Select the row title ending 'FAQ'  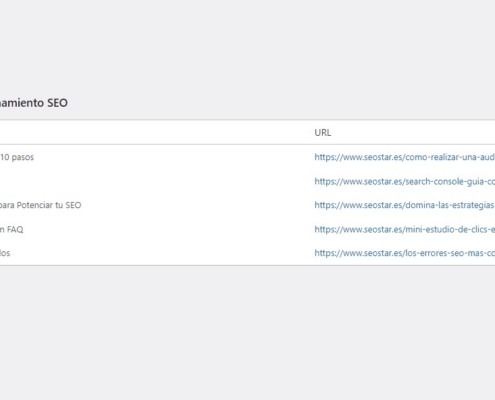click(12, 229)
